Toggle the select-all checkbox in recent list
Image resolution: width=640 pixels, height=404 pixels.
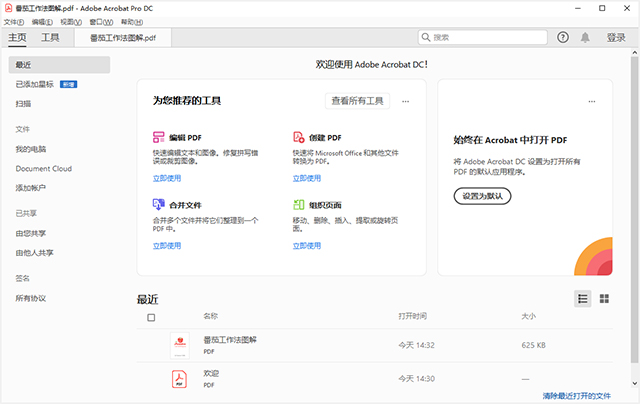[x=151, y=317]
